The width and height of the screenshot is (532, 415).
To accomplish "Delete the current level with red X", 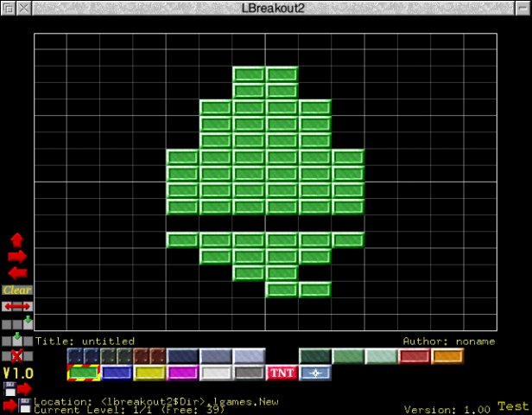I will [x=17, y=356].
